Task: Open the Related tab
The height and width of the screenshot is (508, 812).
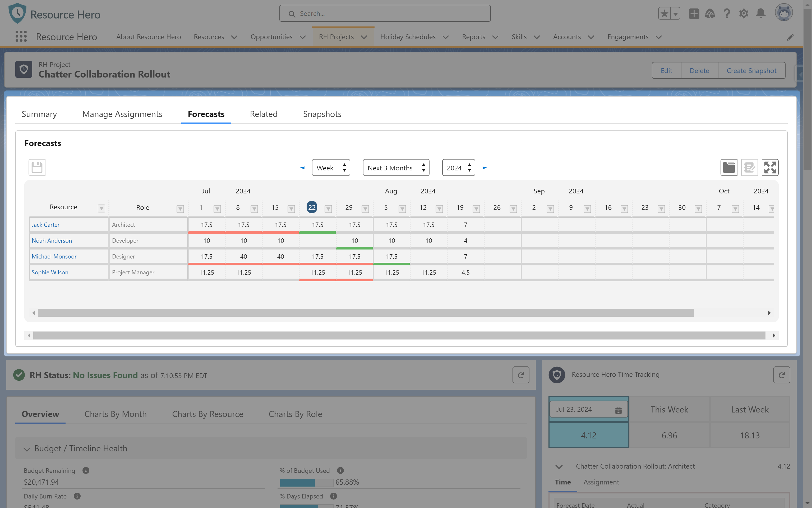Action: (x=264, y=114)
